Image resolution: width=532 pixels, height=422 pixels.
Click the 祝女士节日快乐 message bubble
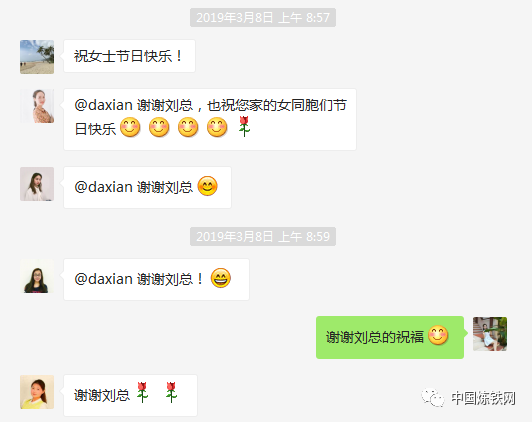coord(129,56)
